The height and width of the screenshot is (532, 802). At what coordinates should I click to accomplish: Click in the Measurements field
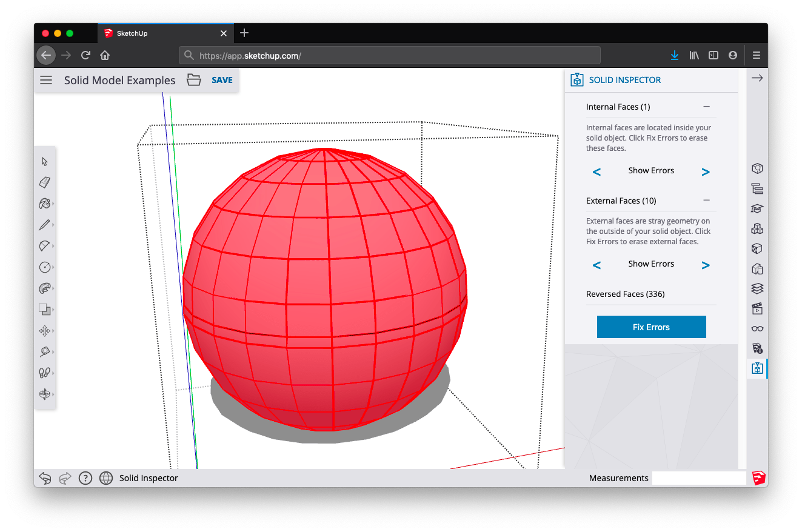698,477
